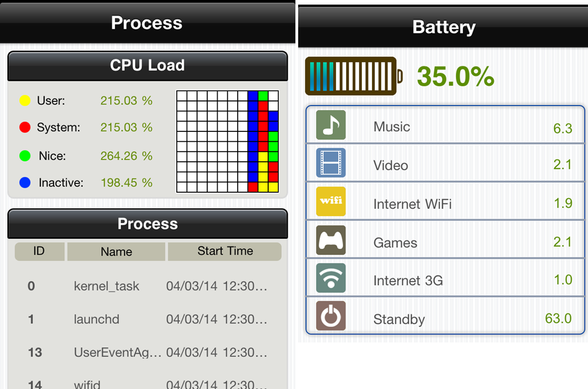Click the red System legend dot
This screenshot has width=588, height=389.
pos(25,128)
